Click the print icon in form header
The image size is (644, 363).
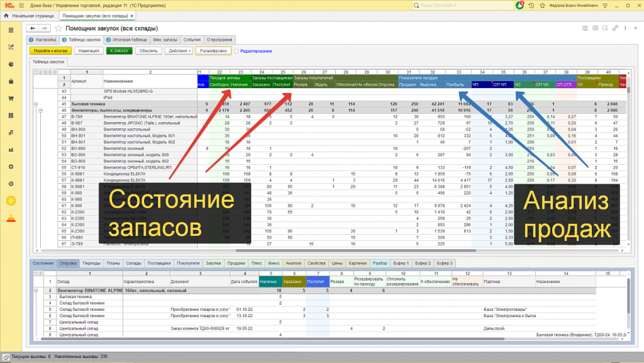click(595, 28)
